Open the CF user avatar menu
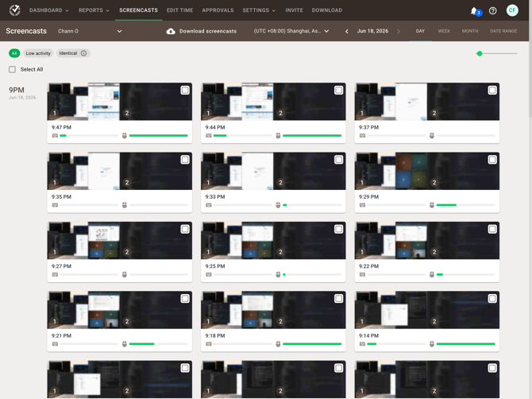The width and height of the screenshot is (532, 399). pyautogui.click(x=512, y=10)
